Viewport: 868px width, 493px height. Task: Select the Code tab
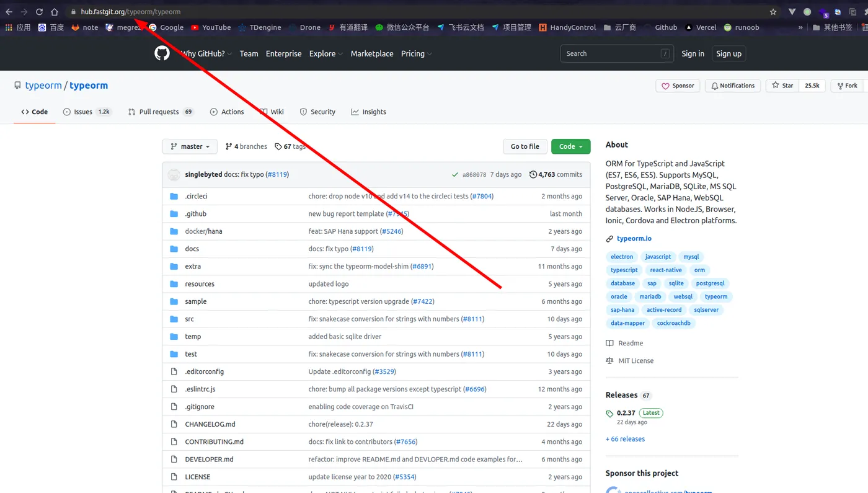tap(35, 112)
